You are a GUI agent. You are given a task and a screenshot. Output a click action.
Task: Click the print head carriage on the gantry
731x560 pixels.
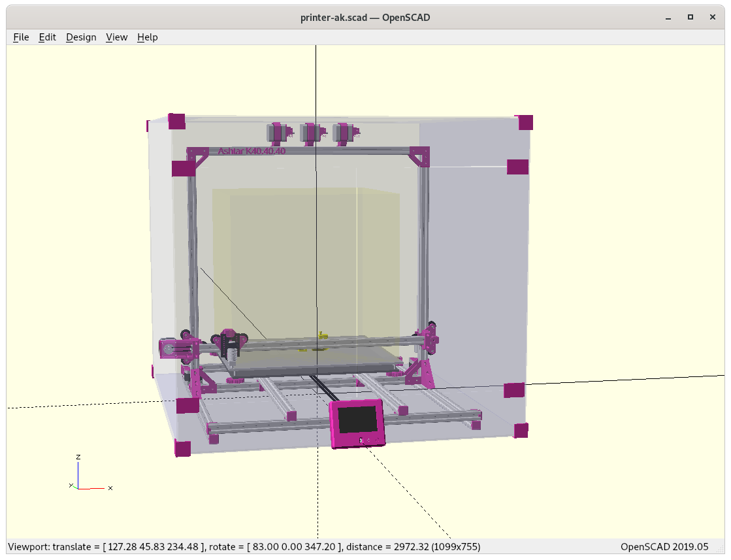click(229, 345)
